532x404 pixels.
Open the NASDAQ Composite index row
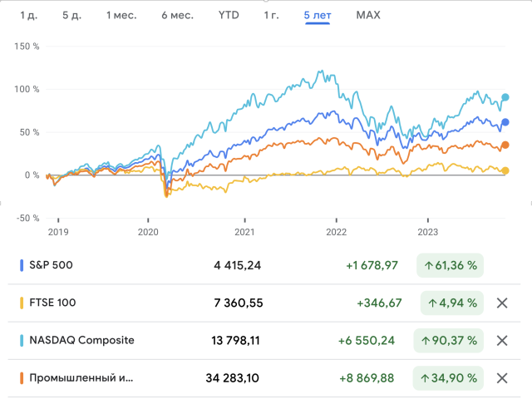click(x=264, y=341)
